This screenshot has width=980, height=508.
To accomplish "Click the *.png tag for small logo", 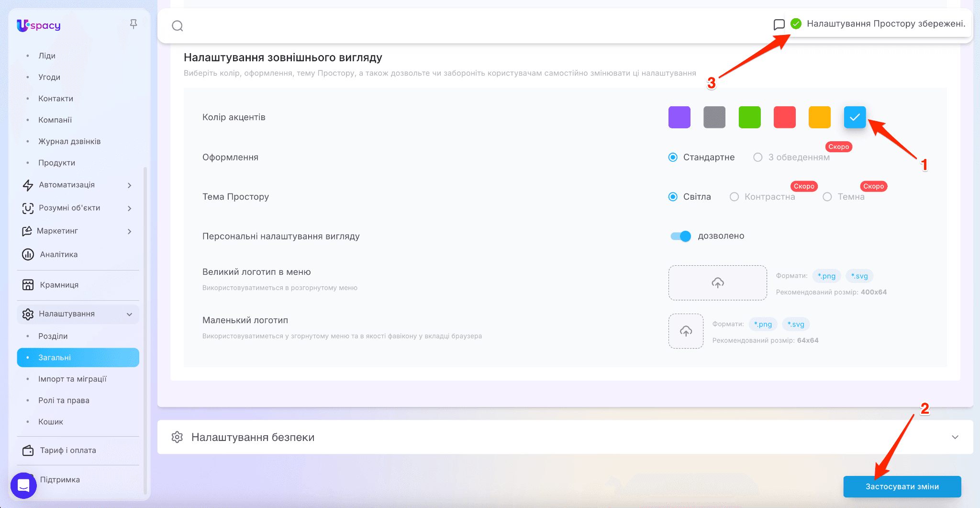I will coord(763,324).
